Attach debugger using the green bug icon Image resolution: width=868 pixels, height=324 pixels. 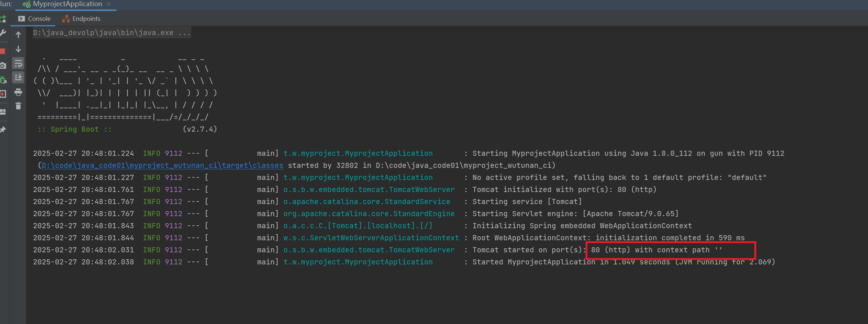click(x=3, y=80)
